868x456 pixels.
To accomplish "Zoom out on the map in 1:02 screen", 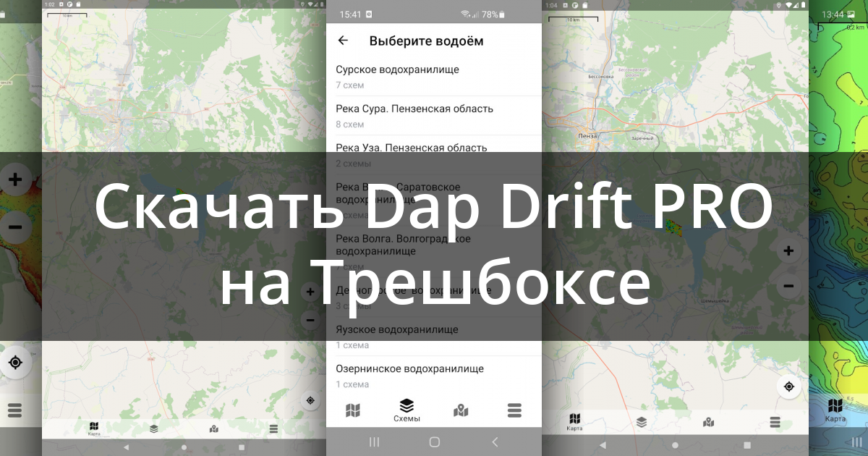I will (x=310, y=319).
